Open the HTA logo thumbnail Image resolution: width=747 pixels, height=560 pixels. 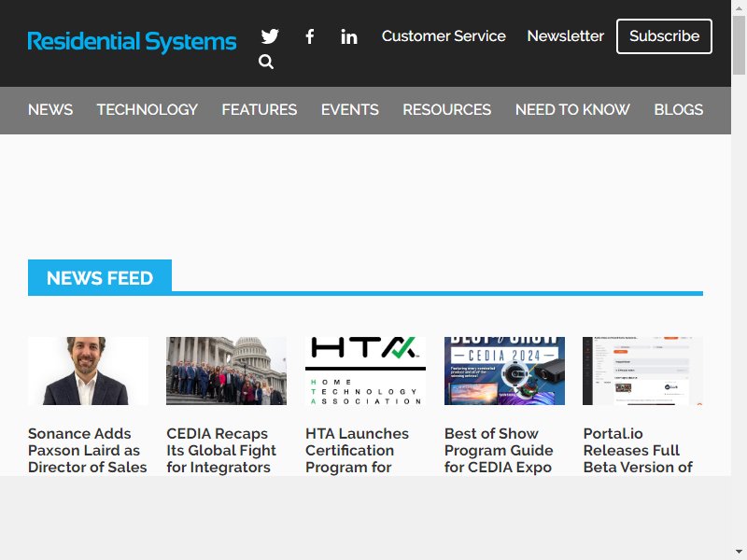pos(365,371)
